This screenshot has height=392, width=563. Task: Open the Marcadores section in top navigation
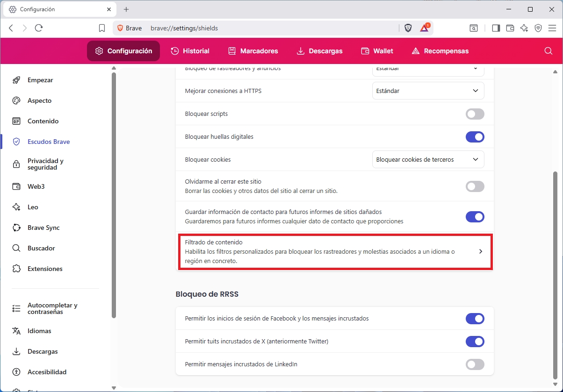tap(253, 50)
